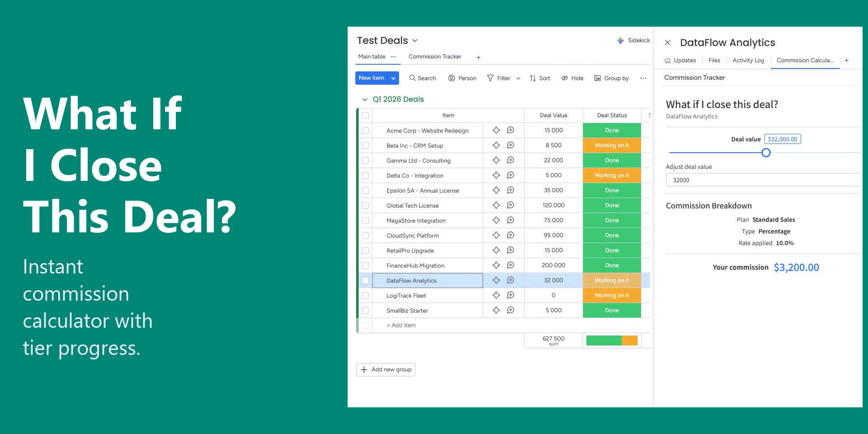Select the DataFlow Analytics row checkbox
868x434 pixels.
(x=365, y=281)
